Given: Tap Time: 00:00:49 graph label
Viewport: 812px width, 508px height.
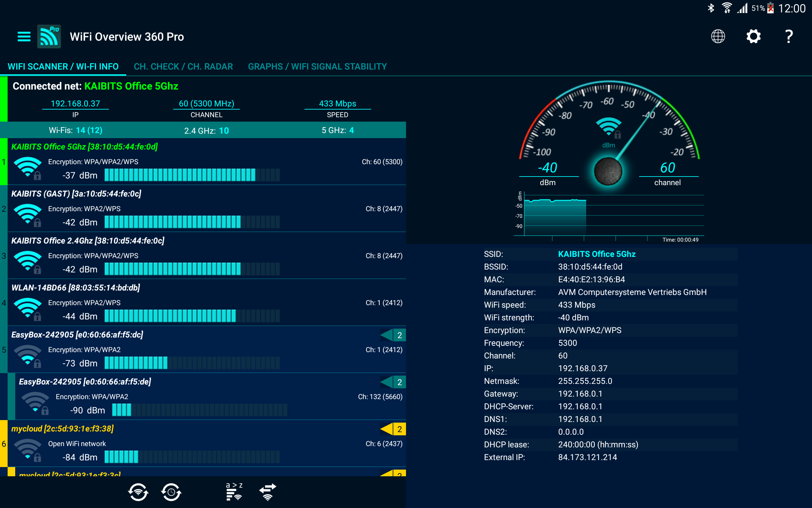Looking at the screenshot, I should (x=680, y=240).
